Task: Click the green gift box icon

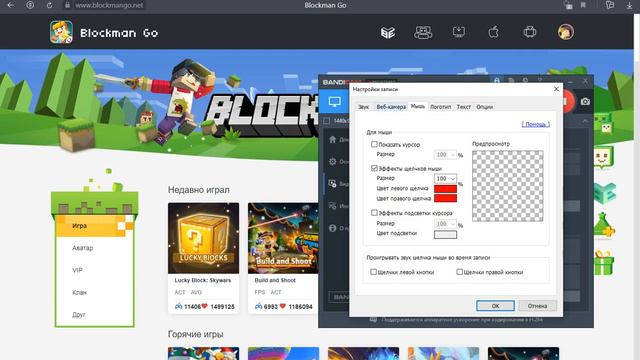Action: pyautogui.click(x=604, y=263)
